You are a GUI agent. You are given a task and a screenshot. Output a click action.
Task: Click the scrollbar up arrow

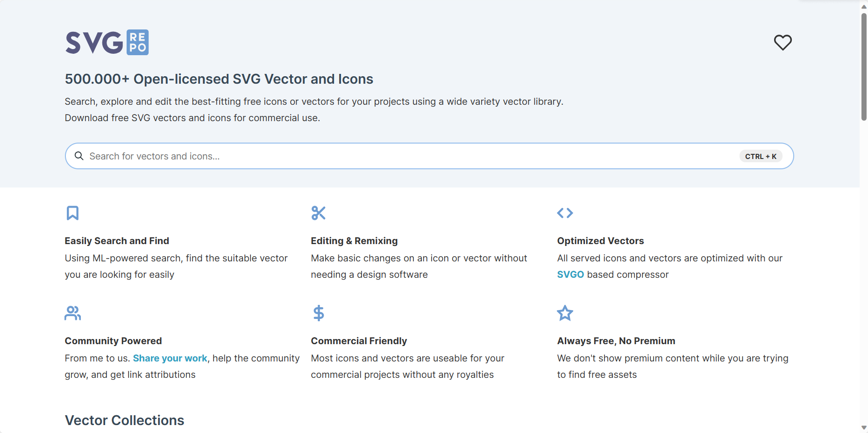coord(864,7)
